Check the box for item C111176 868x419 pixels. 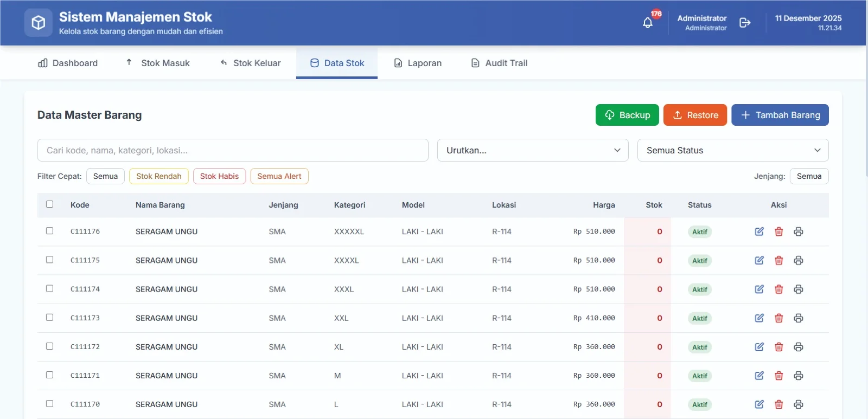pos(50,231)
